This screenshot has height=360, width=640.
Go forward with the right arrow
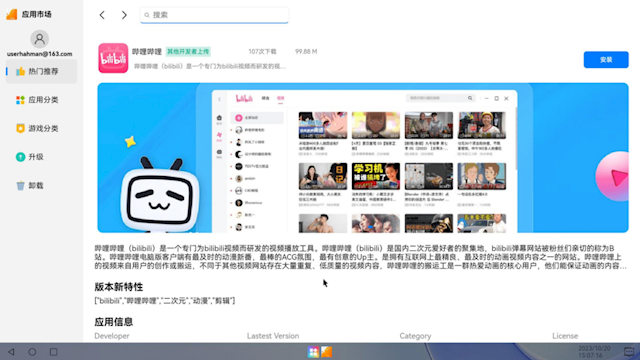point(124,15)
